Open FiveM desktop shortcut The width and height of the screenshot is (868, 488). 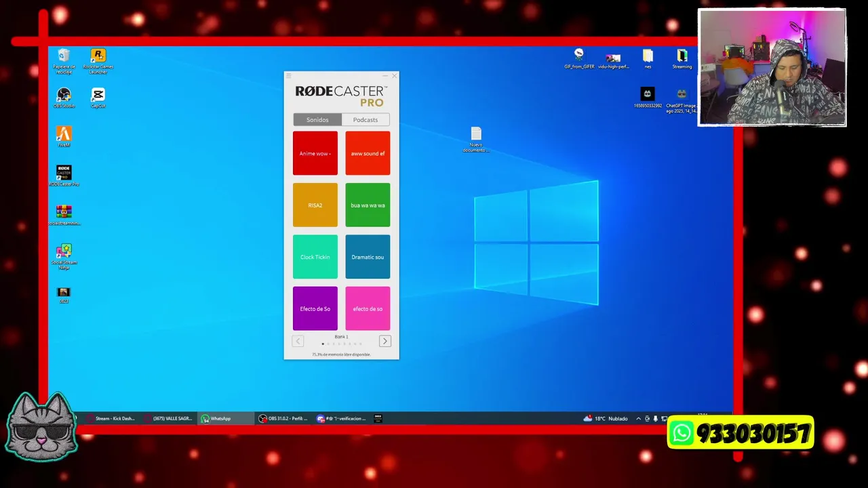(x=64, y=137)
